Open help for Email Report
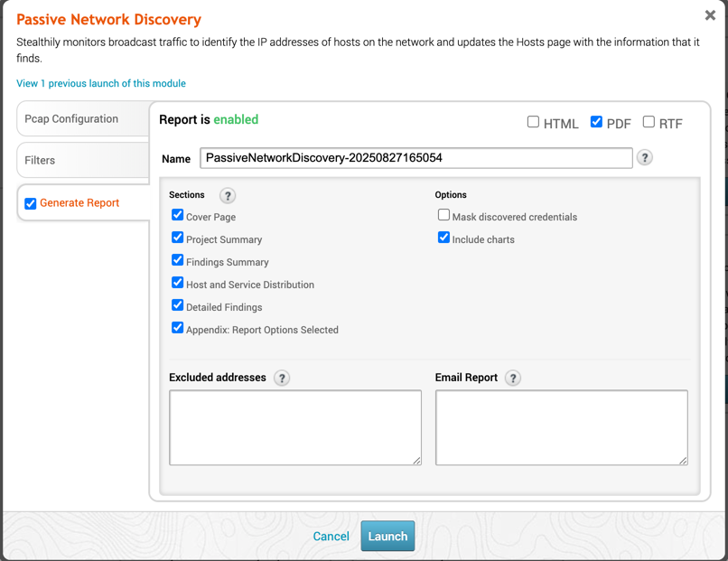The image size is (728, 561). 513,378
